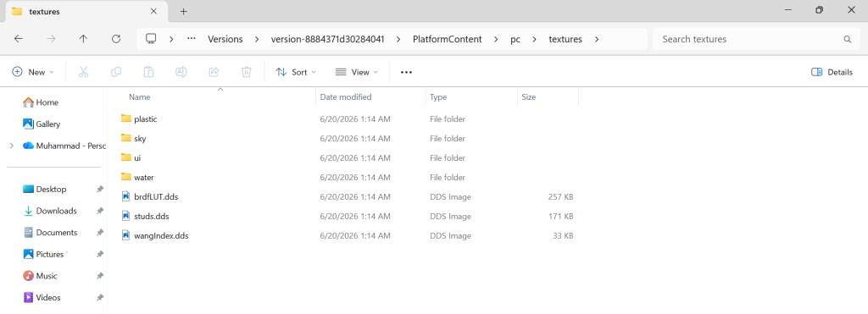Open the Sort dropdown menu

pyautogui.click(x=296, y=72)
